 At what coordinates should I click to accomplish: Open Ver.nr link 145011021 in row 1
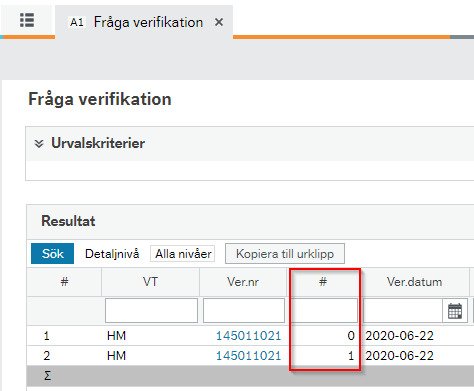[249, 335]
